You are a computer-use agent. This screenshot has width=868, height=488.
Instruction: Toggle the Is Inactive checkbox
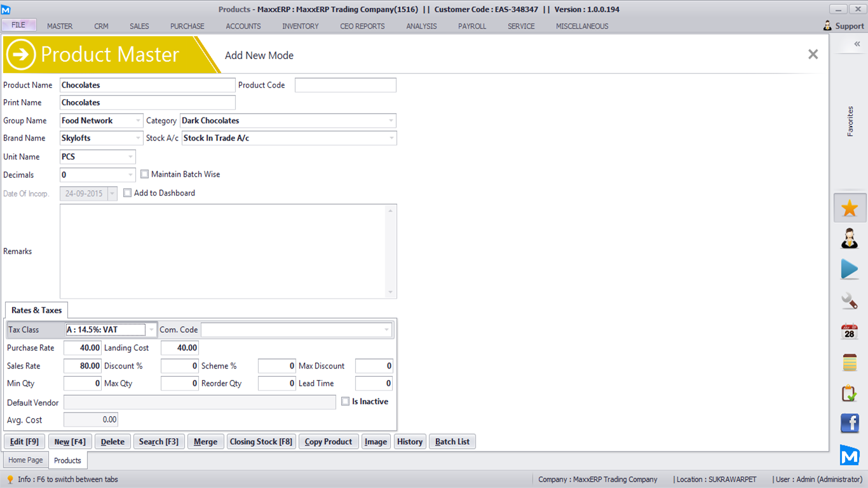pyautogui.click(x=346, y=402)
